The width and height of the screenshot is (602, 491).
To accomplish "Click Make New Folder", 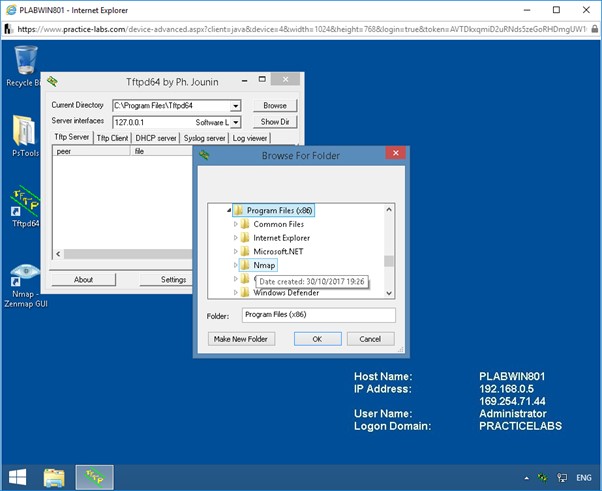I will [241, 339].
